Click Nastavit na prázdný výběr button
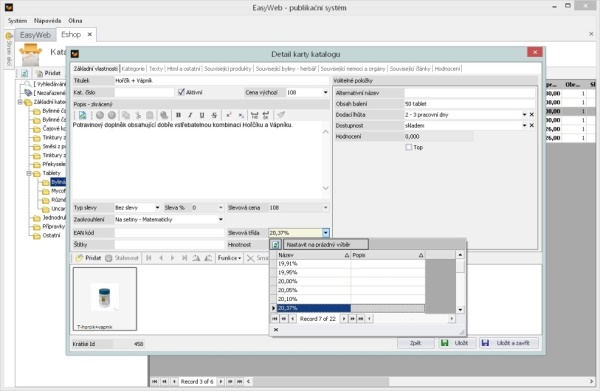The width and height of the screenshot is (600, 391). point(326,244)
